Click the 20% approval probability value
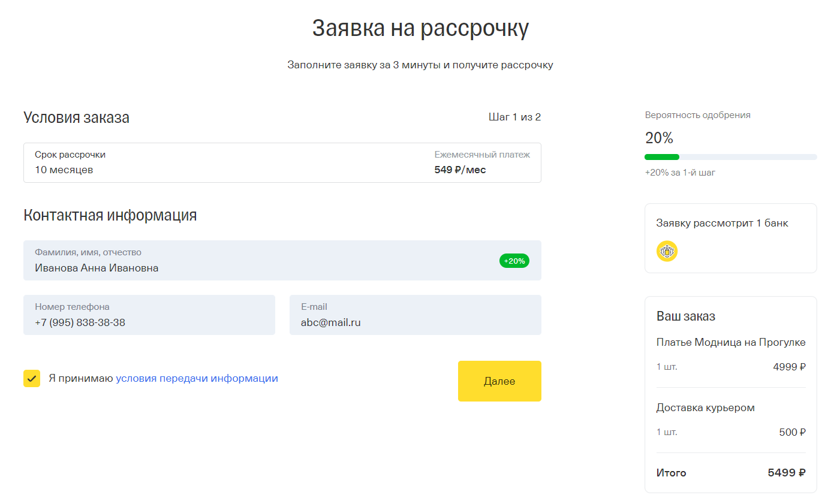The width and height of the screenshot is (840, 504). (x=659, y=138)
